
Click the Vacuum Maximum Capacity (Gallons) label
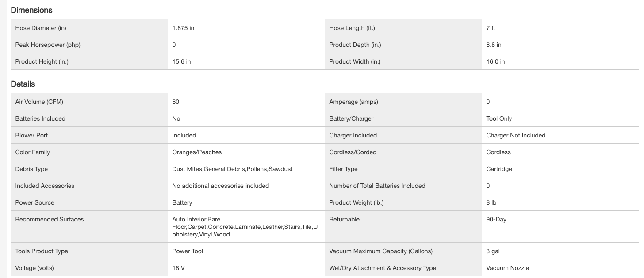(381, 251)
